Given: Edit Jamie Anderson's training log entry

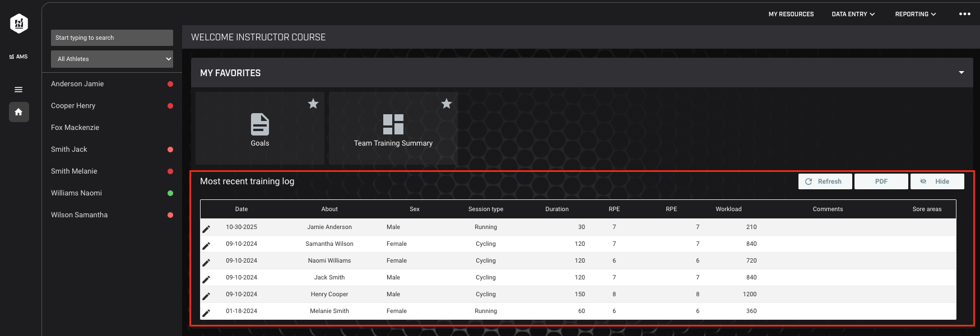Looking at the screenshot, I should pyautogui.click(x=206, y=228).
